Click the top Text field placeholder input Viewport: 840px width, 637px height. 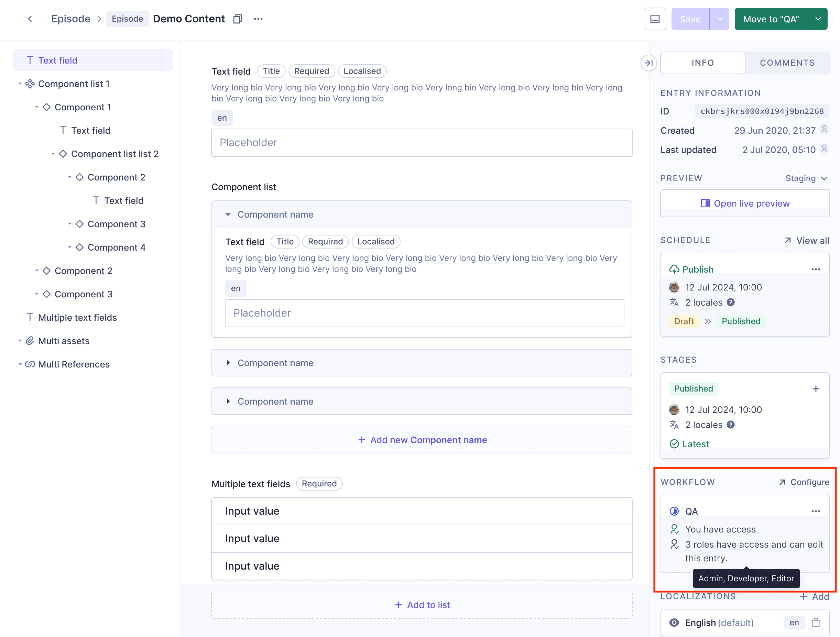click(x=422, y=143)
